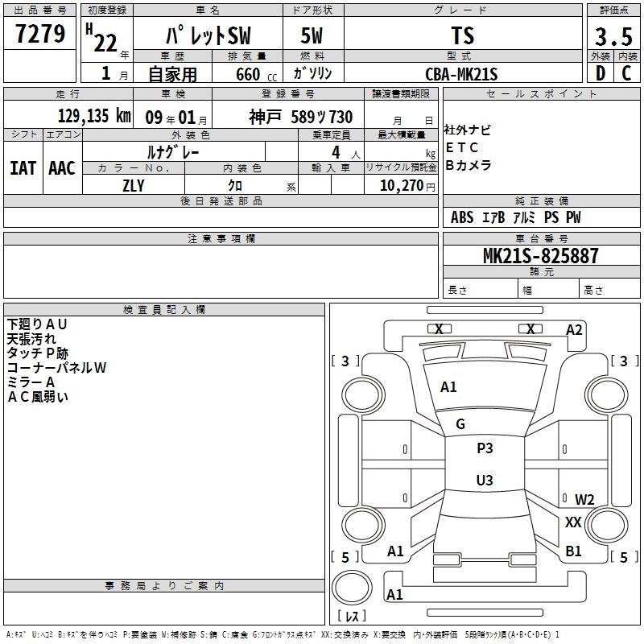Select the U3 dent mark on roof

coord(485,481)
